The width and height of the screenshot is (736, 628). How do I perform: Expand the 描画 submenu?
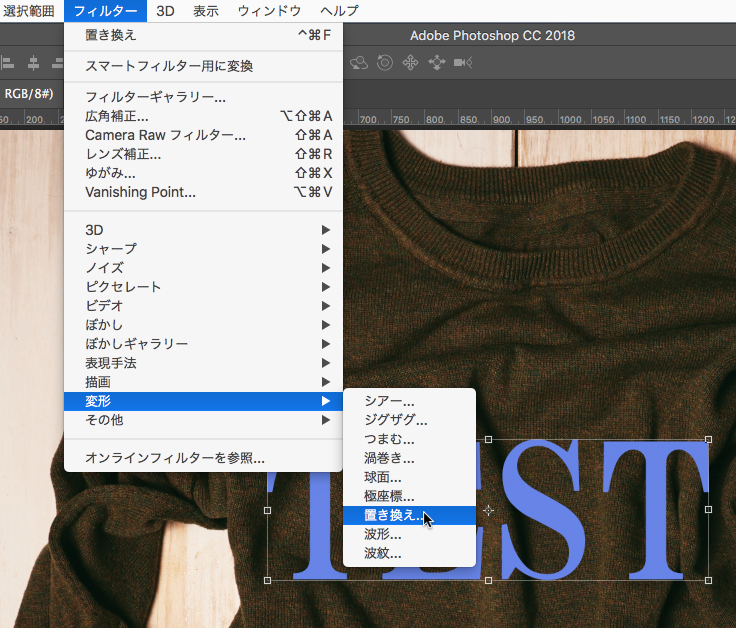point(203,382)
